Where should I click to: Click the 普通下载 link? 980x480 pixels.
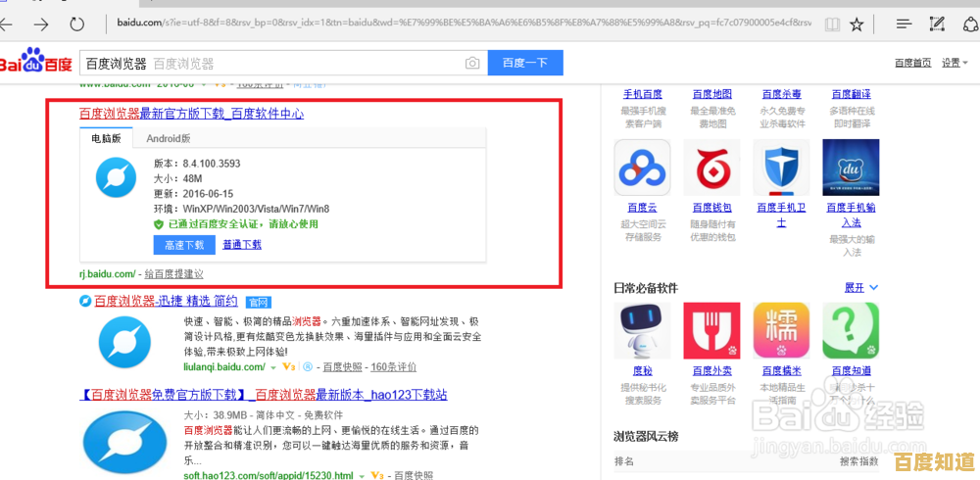[x=242, y=245]
